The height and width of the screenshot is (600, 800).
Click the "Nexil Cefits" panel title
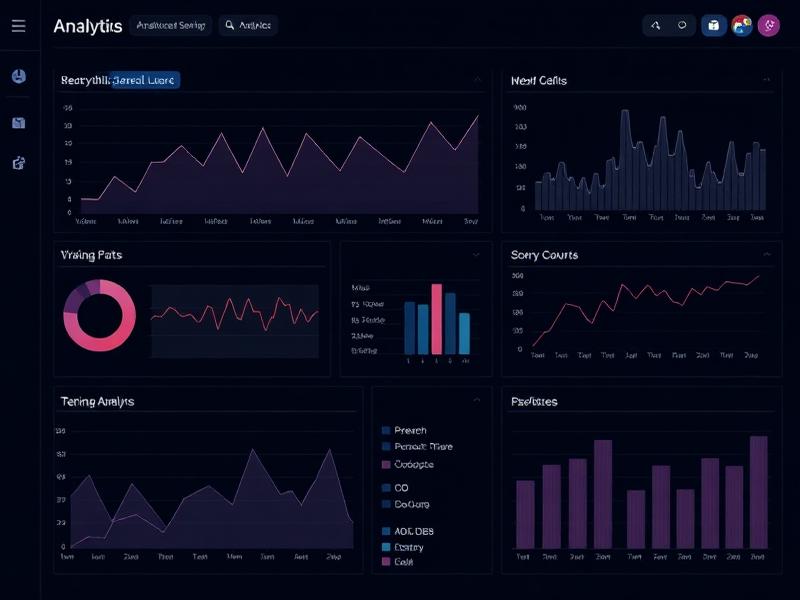click(539, 81)
